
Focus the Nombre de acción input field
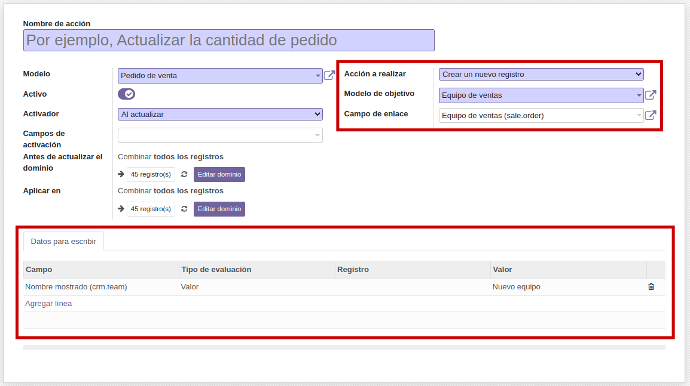point(229,40)
